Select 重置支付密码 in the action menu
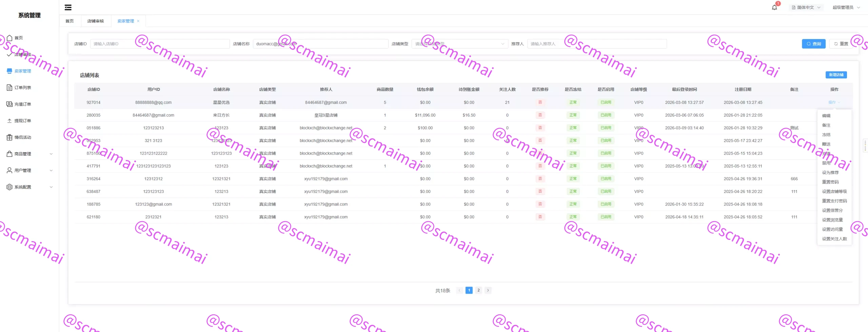Screen dimensions: 868x332 [x=834, y=201]
